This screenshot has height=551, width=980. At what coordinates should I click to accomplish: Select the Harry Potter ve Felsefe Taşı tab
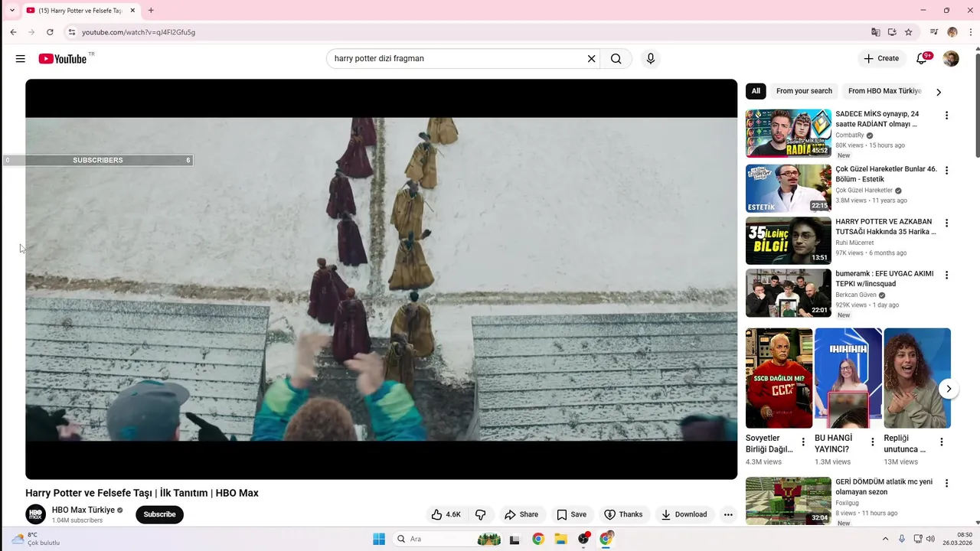pos(80,11)
